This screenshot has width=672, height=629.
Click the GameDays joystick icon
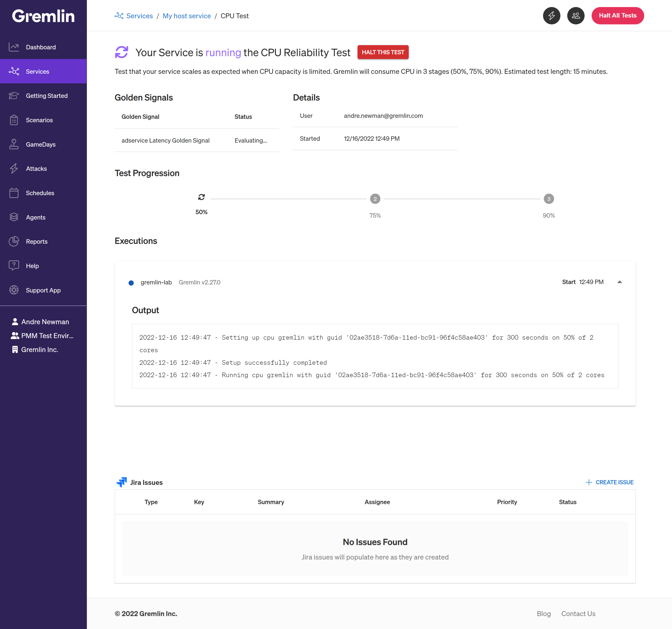(x=14, y=144)
